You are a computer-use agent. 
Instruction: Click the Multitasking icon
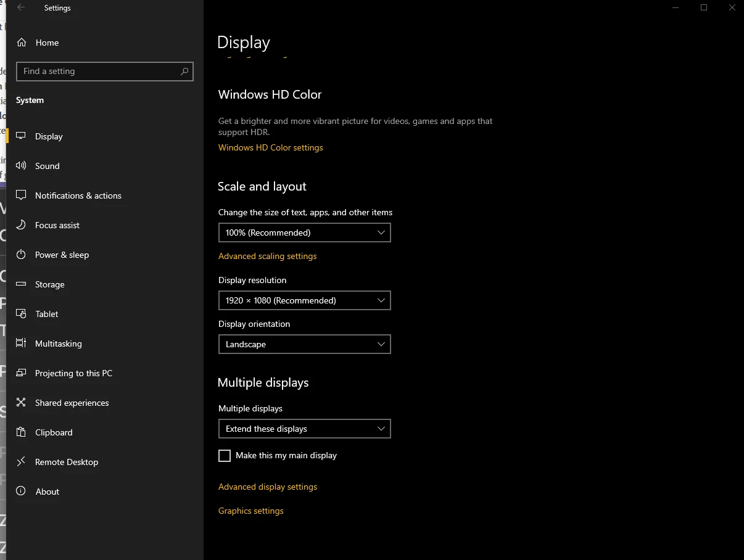click(x=22, y=344)
